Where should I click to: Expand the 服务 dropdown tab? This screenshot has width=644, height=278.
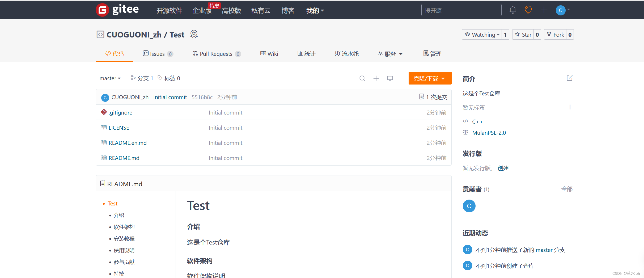(x=390, y=54)
